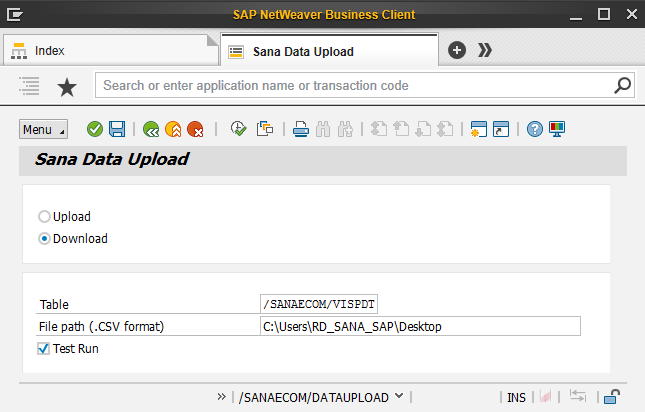Click the plus icon to add new tab

coord(457,51)
